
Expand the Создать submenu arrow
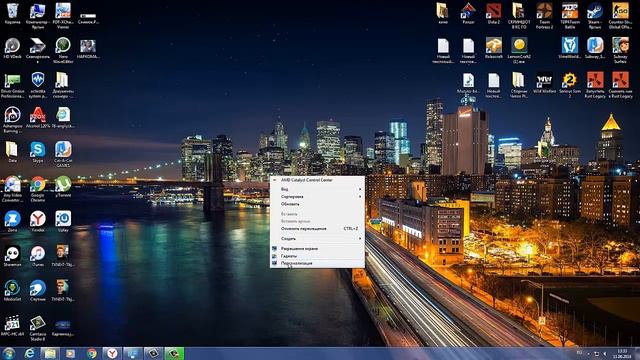pyautogui.click(x=360, y=238)
